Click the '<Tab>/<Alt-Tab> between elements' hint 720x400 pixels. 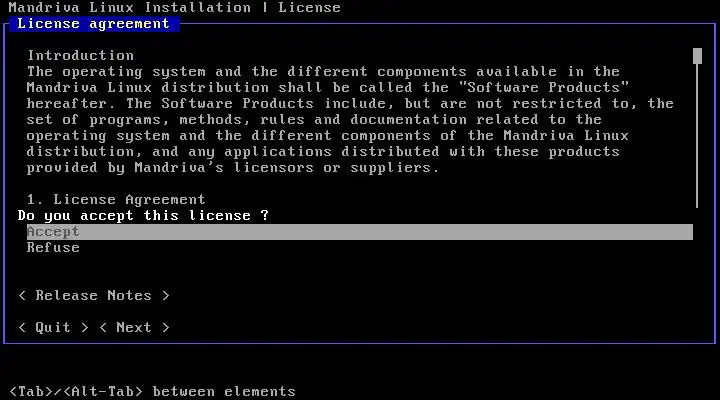coord(152,392)
